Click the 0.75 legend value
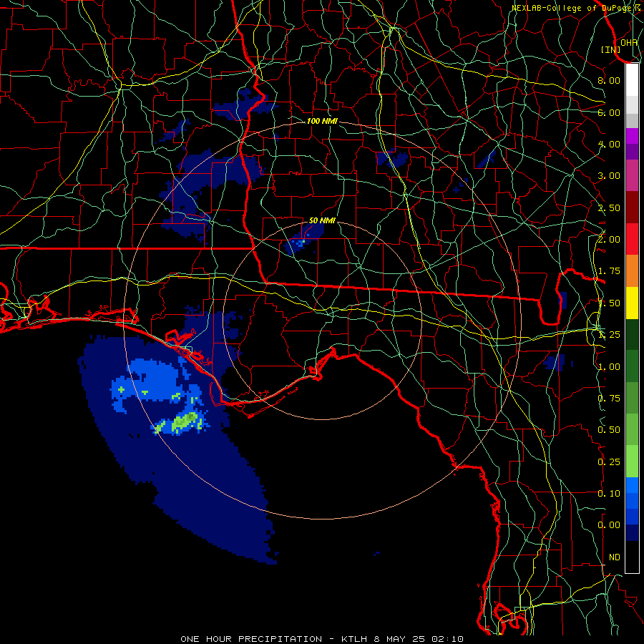Image resolution: width=644 pixels, height=644 pixels. tap(609, 399)
